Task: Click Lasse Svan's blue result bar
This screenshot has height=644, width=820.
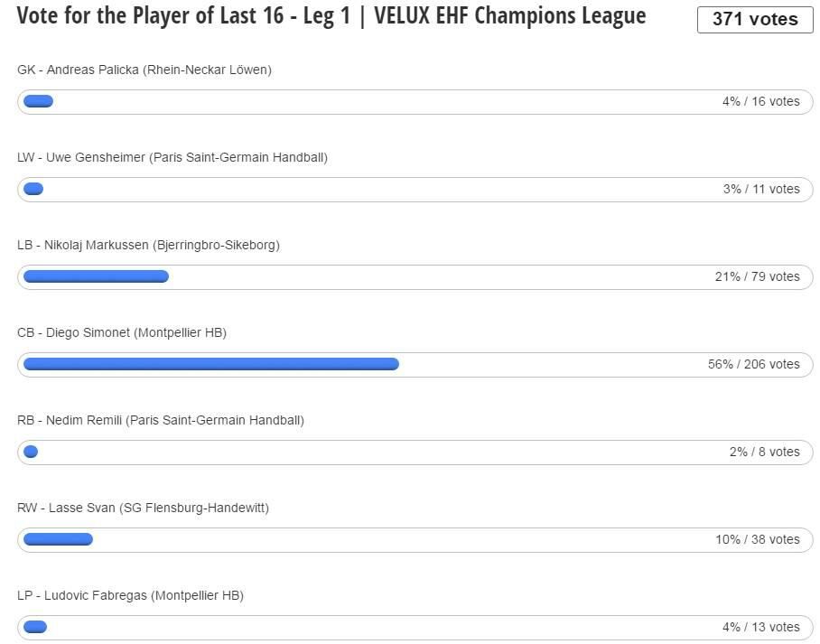Action: coord(58,539)
